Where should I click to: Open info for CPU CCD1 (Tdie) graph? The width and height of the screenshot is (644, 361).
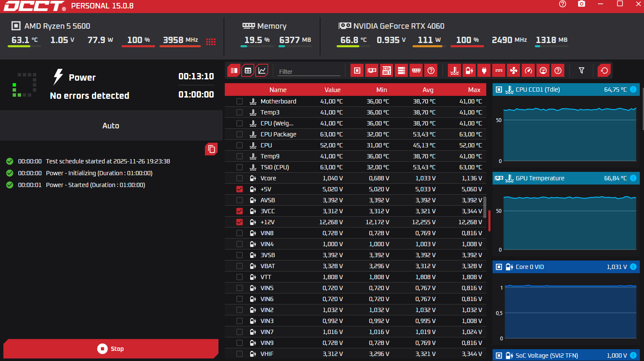633,90
